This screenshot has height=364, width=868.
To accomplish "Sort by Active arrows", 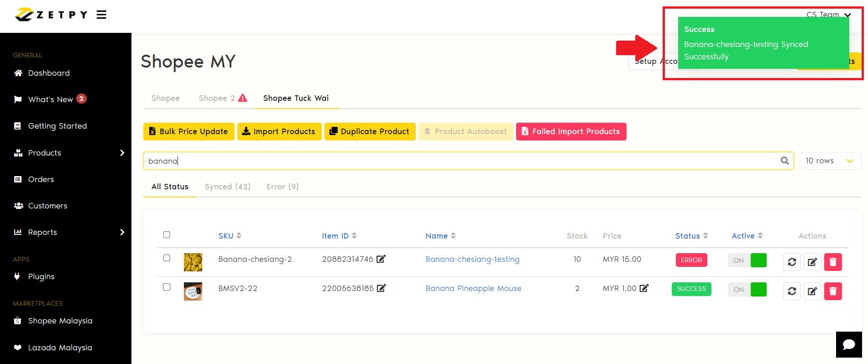I will point(760,236).
